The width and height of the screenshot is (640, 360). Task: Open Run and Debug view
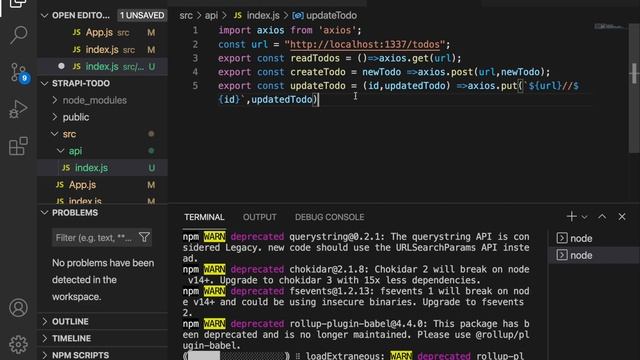pyautogui.click(x=18, y=109)
